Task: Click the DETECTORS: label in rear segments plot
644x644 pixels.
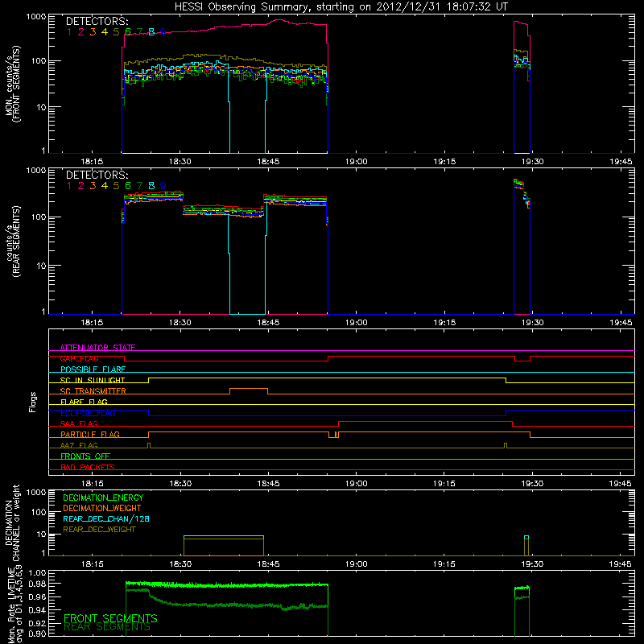Action: click(x=97, y=175)
